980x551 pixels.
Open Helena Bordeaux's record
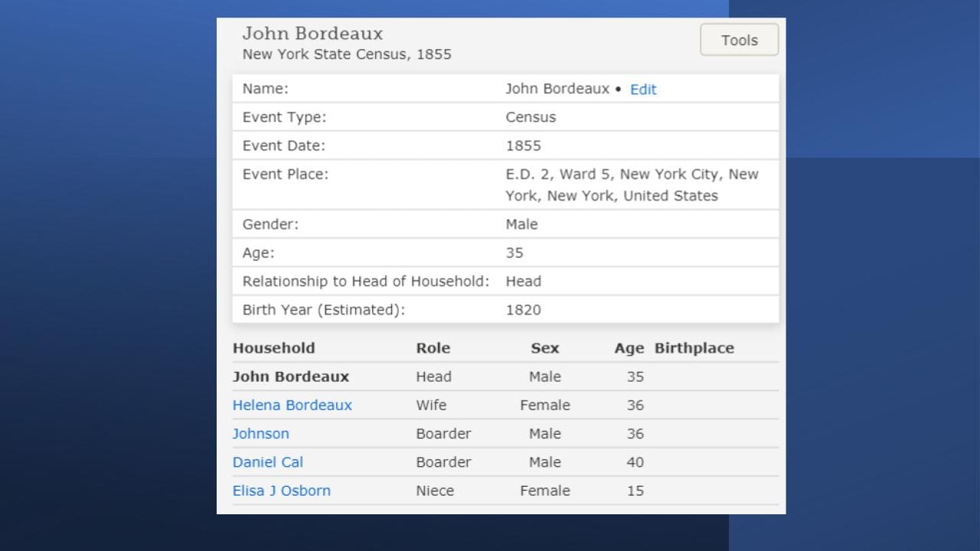click(x=292, y=405)
